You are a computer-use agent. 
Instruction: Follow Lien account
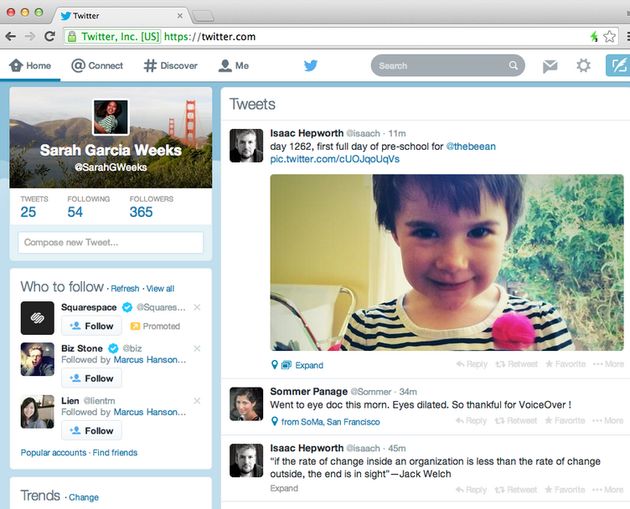coord(91,431)
